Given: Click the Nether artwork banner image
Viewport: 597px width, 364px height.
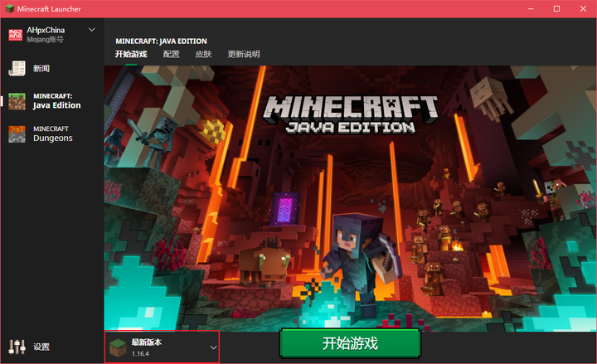Looking at the screenshot, I should [x=350, y=198].
